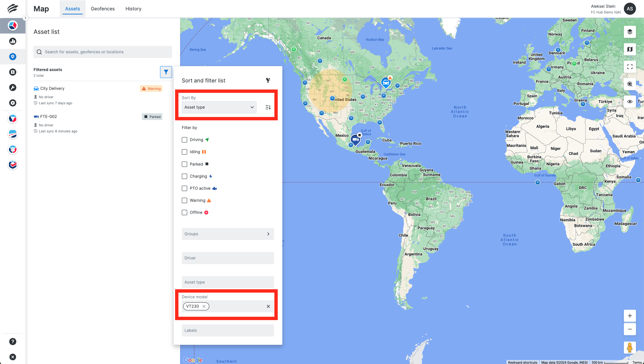
Task: Open the Sort By Asset type dropdown
Action: pos(218,107)
